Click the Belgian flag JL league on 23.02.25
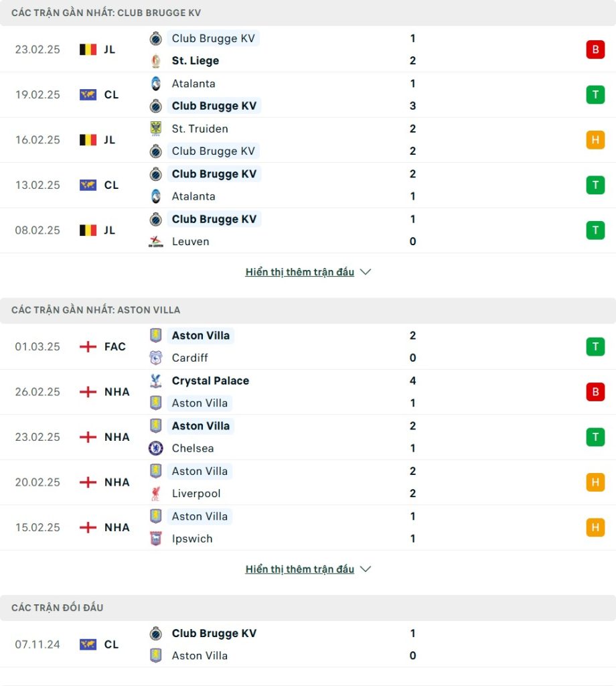 click(88, 50)
